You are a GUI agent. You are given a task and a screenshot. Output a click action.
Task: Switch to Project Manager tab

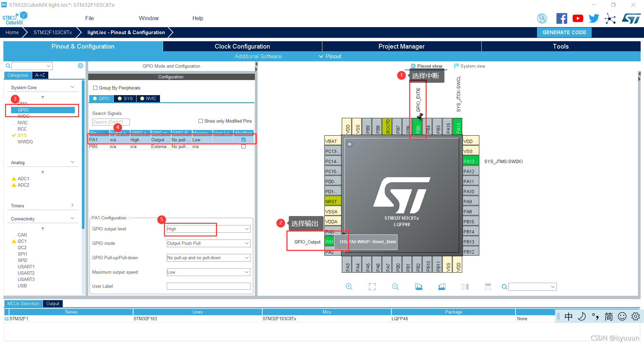401,46
